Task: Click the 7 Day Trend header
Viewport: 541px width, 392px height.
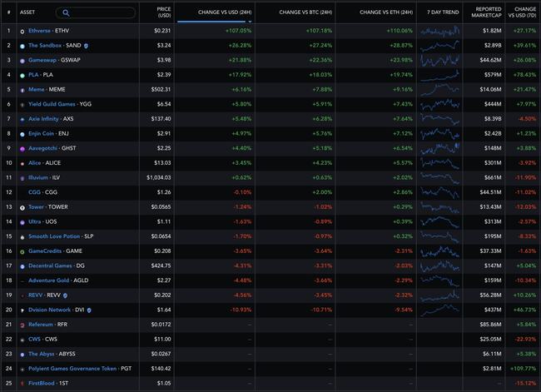Action: coord(443,12)
